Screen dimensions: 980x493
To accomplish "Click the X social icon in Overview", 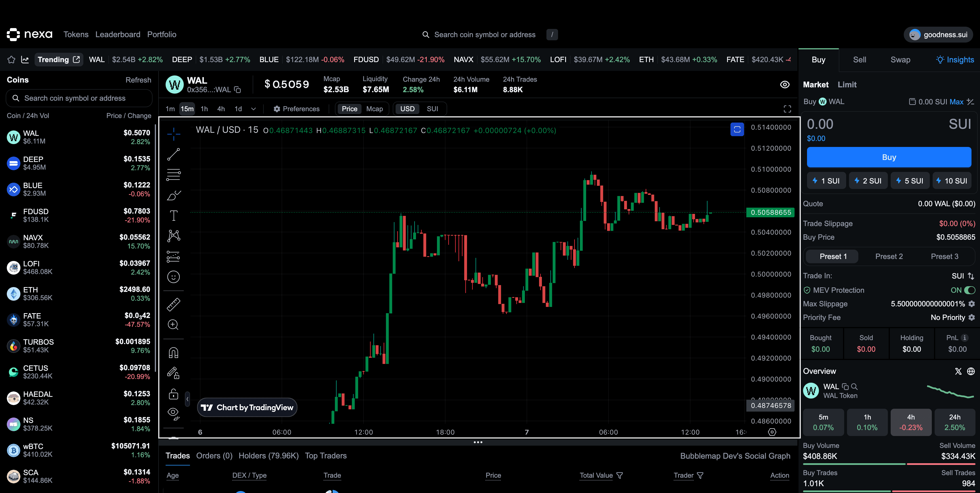I will [x=959, y=371].
